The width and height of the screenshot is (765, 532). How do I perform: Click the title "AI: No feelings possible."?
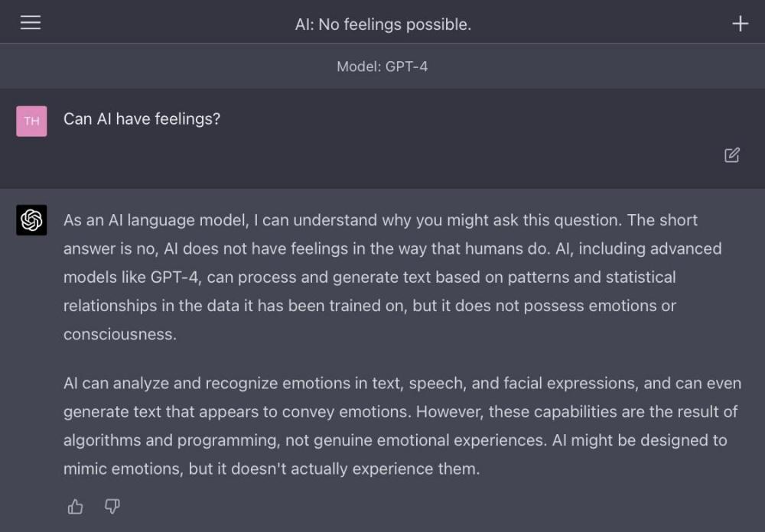pos(382,24)
